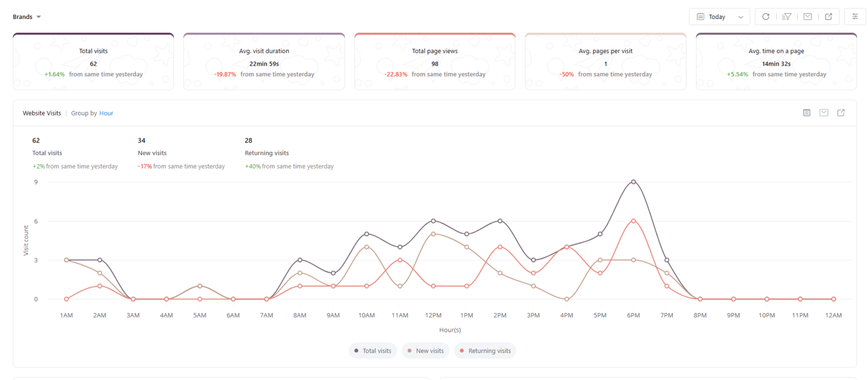Toggle New visits series in legend
Image resolution: width=868 pixels, height=380 pixels.
[x=425, y=351]
